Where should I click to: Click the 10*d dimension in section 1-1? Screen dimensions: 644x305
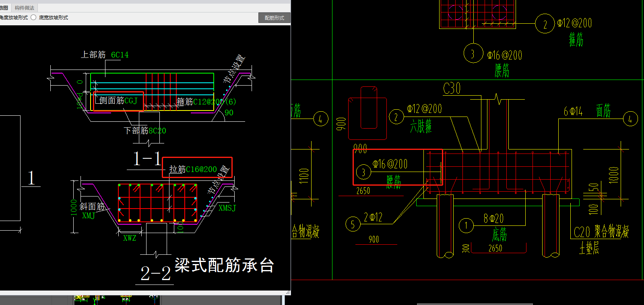pyautogui.click(x=80, y=101)
